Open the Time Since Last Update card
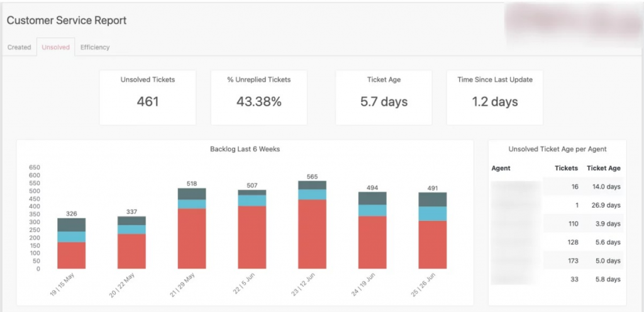The width and height of the screenshot is (644, 312). pyautogui.click(x=495, y=97)
